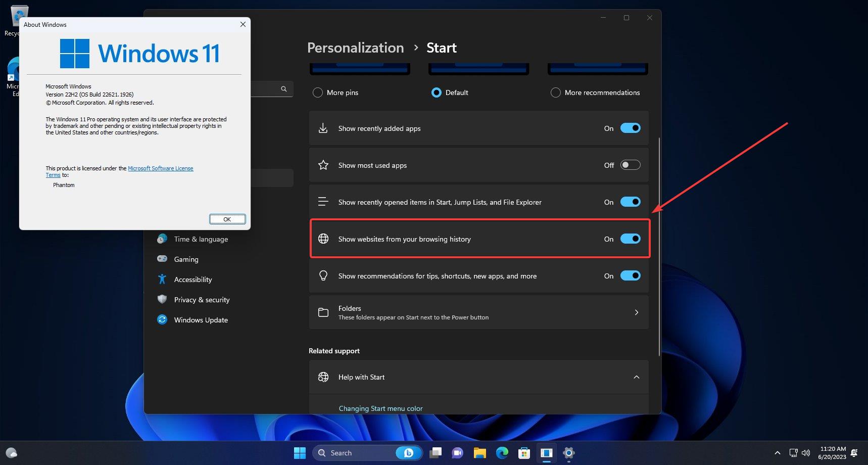
Task: Turn off Show websites from browsing history
Action: point(630,239)
